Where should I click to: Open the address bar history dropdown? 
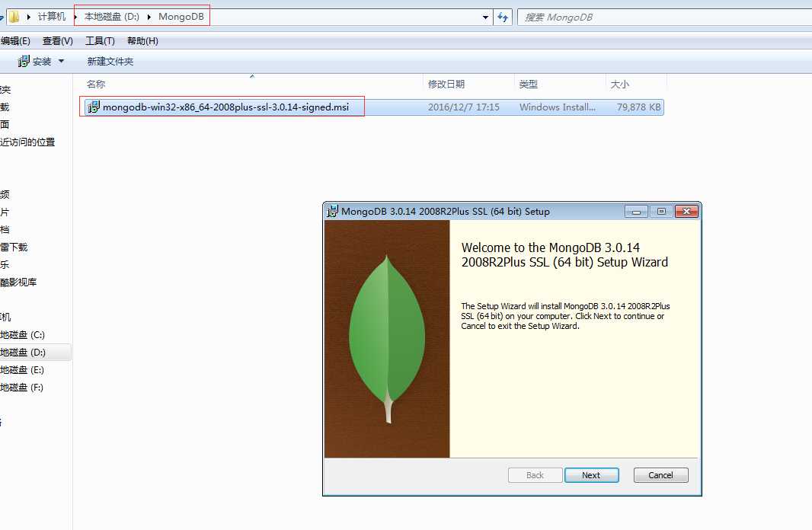pos(485,17)
